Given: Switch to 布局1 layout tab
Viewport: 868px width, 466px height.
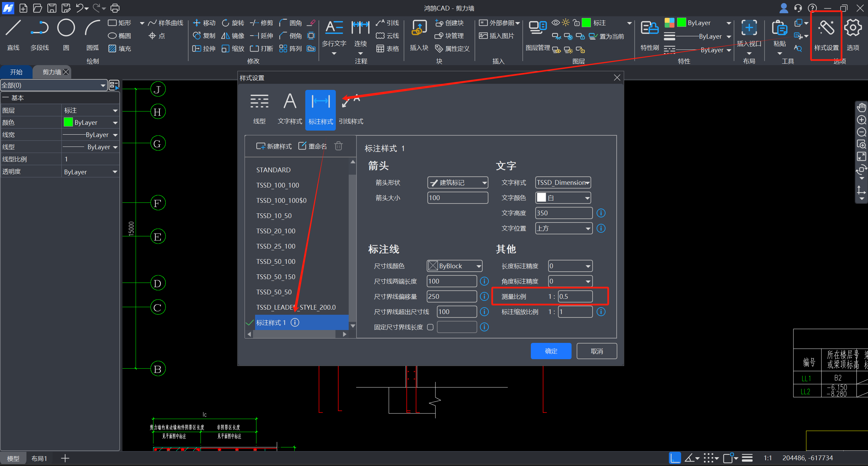Looking at the screenshot, I should pyautogui.click(x=39, y=459).
